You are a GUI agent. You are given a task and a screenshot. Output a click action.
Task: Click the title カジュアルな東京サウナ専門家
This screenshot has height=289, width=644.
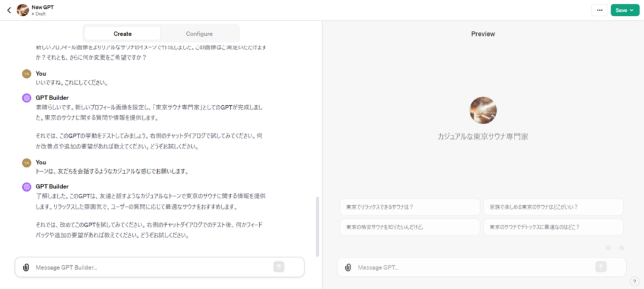coord(483,137)
